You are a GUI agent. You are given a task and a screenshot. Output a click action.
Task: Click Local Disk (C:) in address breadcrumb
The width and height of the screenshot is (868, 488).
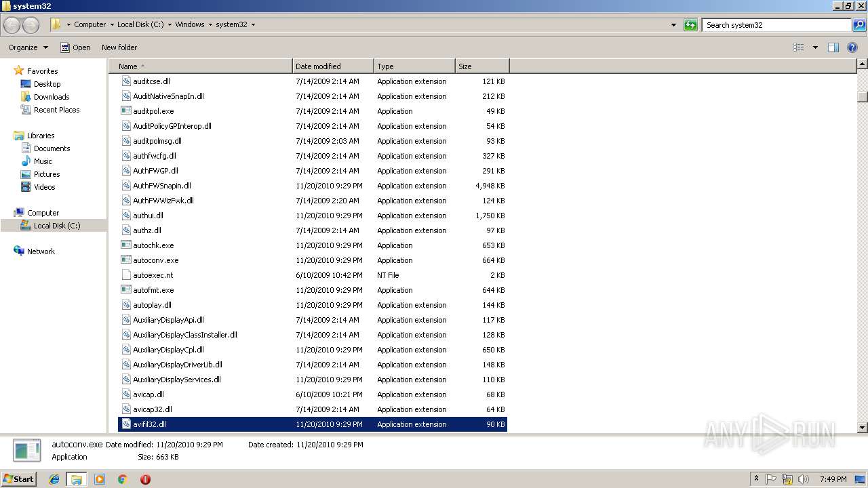(x=140, y=24)
